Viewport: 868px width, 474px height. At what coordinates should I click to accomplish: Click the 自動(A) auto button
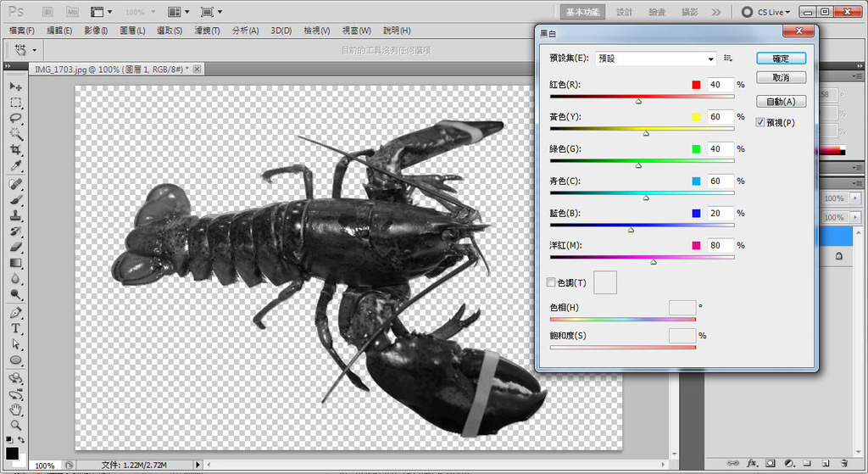(781, 101)
